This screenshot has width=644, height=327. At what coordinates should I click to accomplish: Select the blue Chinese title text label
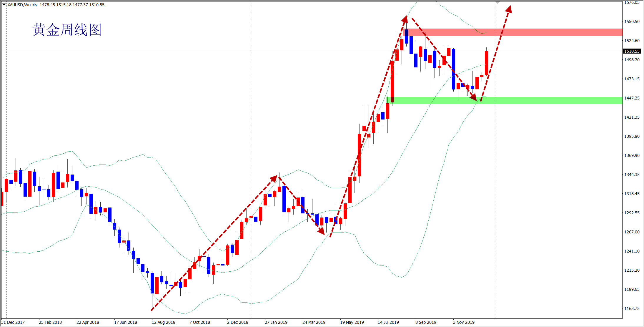(x=67, y=30)
